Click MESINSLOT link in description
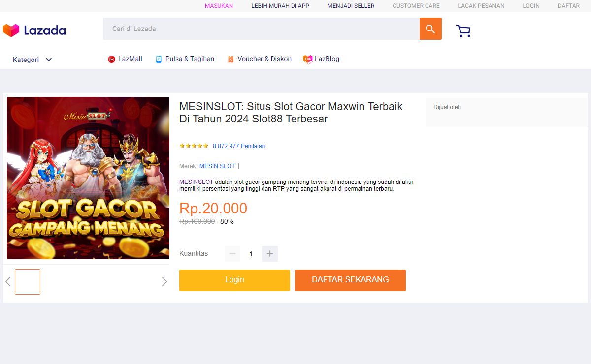This screenshot has height=364, width=591. (x=196, y=182)
